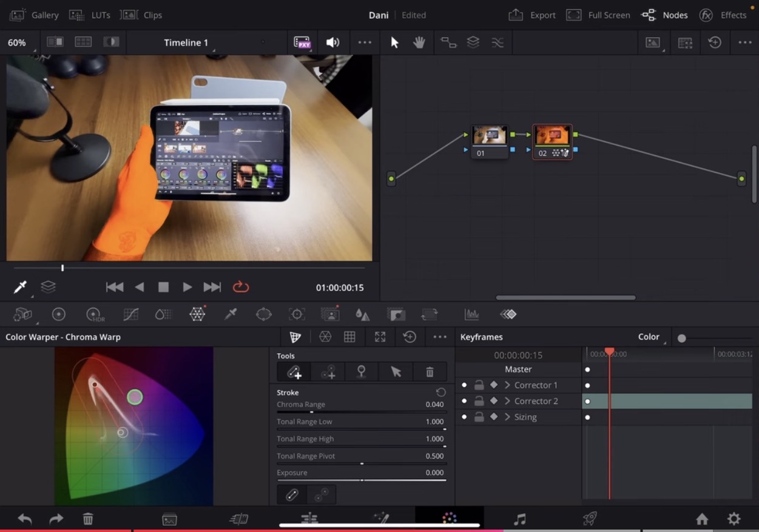Open the viewer zoom 60% dropdown
759x532 pixels.
pyautogui.click(x=18, y=43)
